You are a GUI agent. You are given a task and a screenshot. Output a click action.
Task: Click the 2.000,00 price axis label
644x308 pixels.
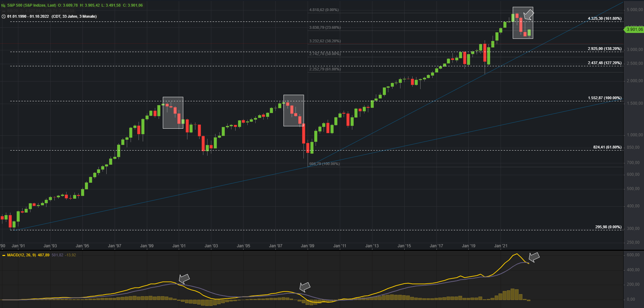coord(635,81)
